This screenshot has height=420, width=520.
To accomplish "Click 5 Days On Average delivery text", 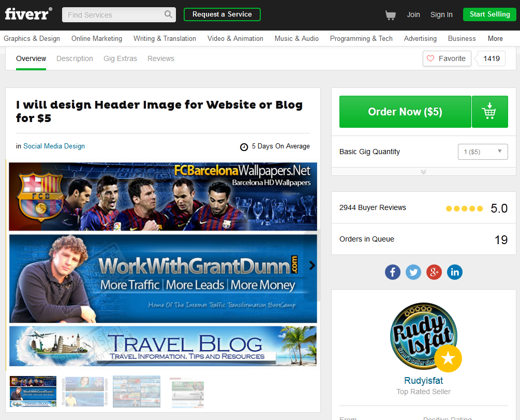I will (x=280, y=146).
